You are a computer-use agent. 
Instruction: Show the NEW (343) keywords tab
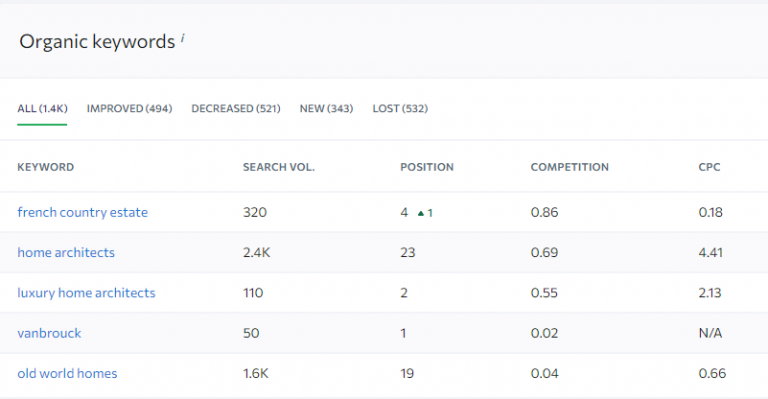(326, 108)
